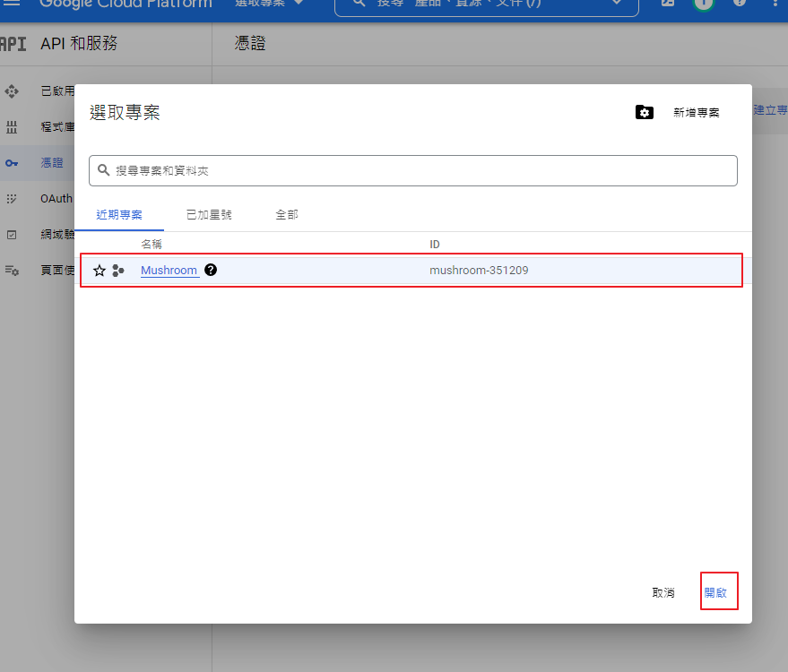Select the 近期專案 tab
Viewport: 788px width, 672px height.
click(119, 215)
